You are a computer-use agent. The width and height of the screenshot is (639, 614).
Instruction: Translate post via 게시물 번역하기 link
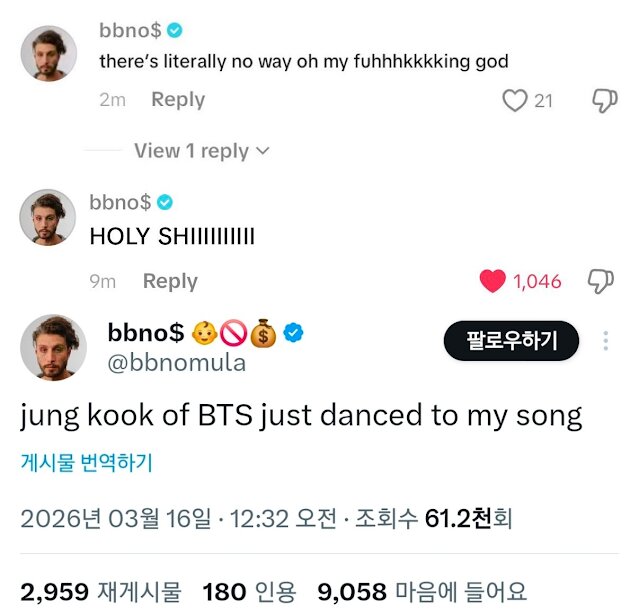pyautogui.click(x=86, y=463)
